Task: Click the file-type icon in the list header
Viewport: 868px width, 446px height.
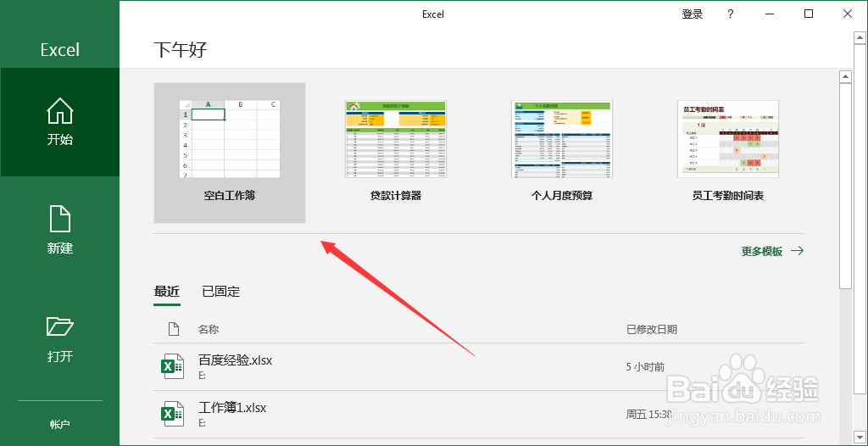Action: tap(173, 330)
